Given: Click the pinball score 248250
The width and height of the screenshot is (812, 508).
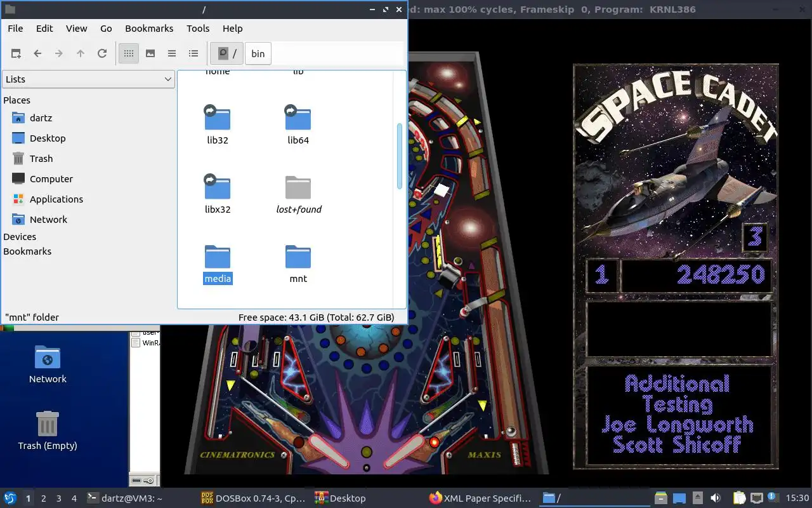Looking at the screenshot, I should [x=721, y=275].
